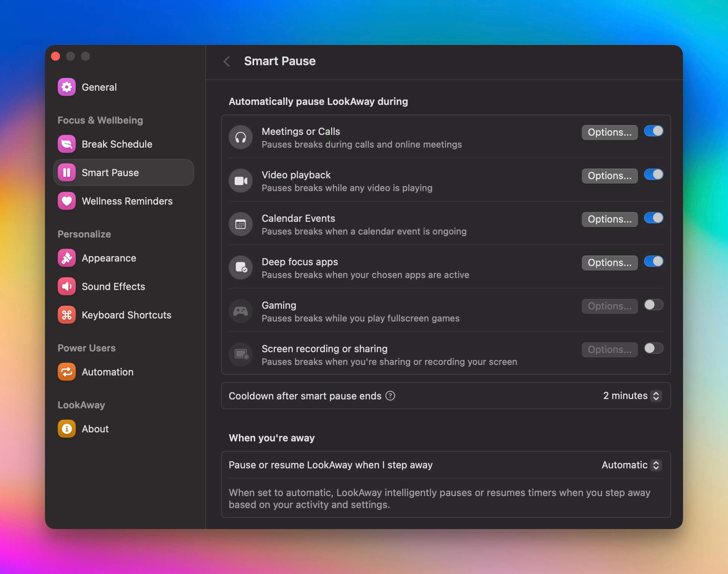Open Keyboard Shortcuts command icon

pos(66,315)
